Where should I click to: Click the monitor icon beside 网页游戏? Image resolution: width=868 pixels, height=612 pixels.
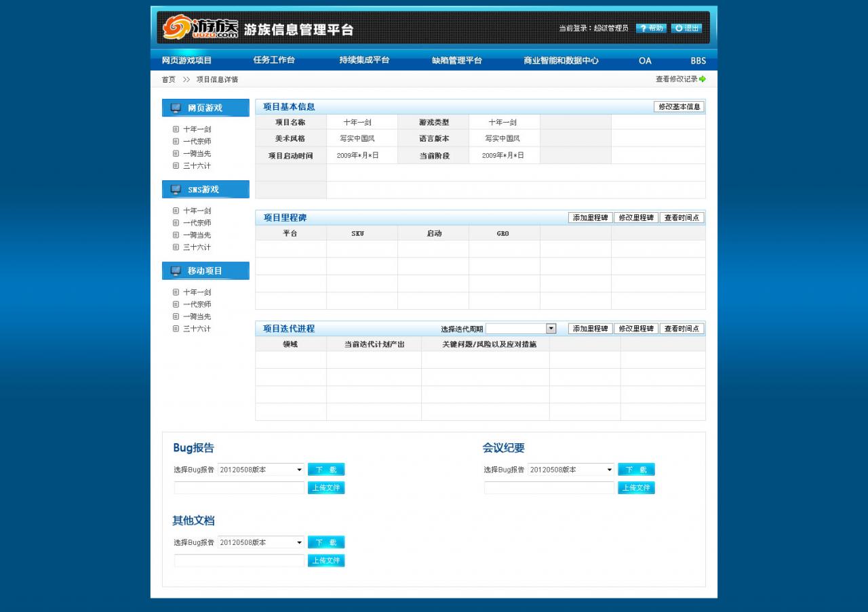[x=176, y=108]
